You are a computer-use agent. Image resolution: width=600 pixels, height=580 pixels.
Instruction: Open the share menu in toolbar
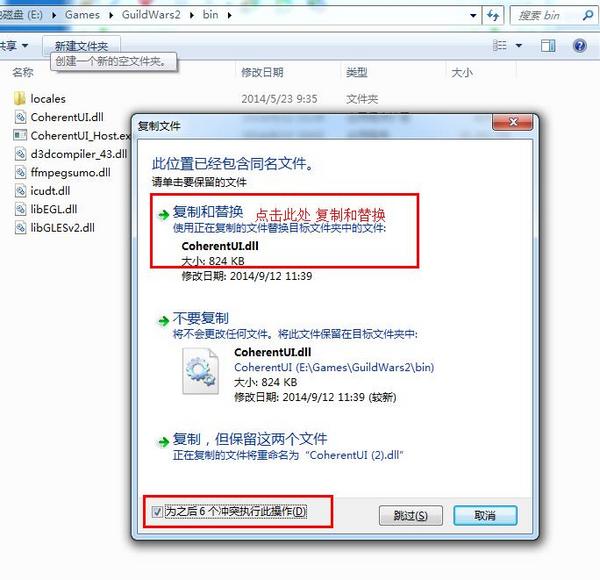point(15,46)
